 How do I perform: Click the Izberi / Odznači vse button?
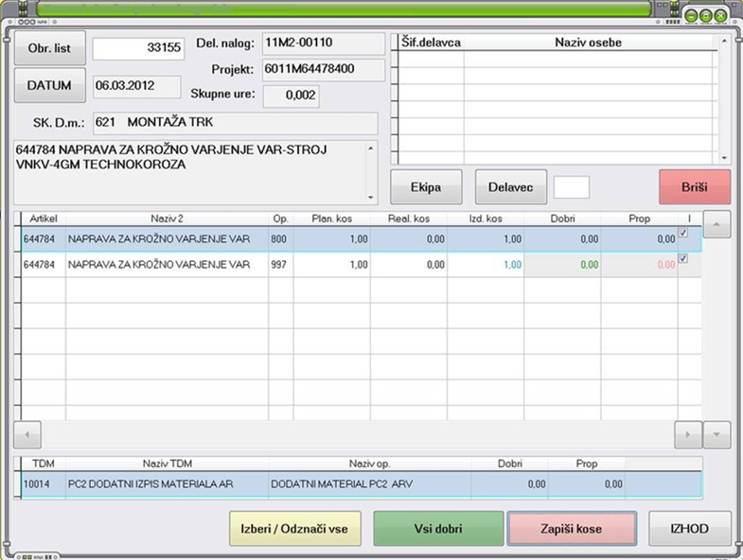point(294,529)
